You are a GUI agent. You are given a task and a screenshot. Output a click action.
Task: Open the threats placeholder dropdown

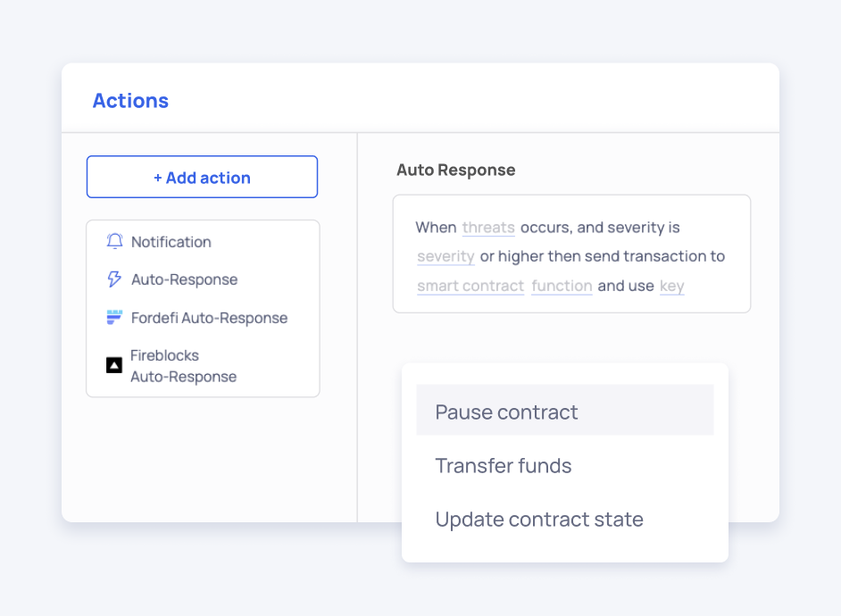(488, 228)
